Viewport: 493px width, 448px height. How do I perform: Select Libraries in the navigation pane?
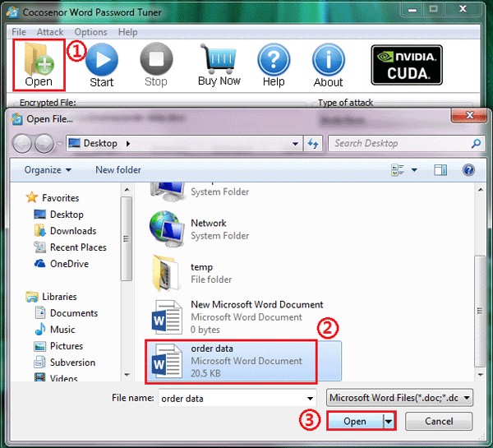click(x=51, y=297)
